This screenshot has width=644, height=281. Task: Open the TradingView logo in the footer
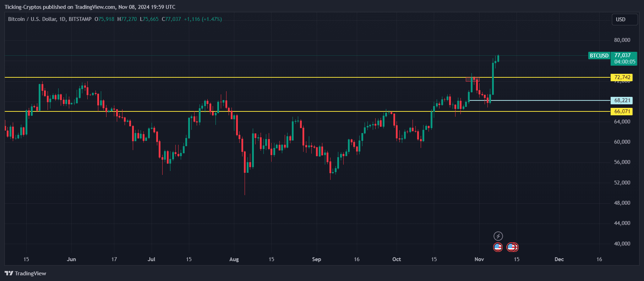[x=25, y=273]
